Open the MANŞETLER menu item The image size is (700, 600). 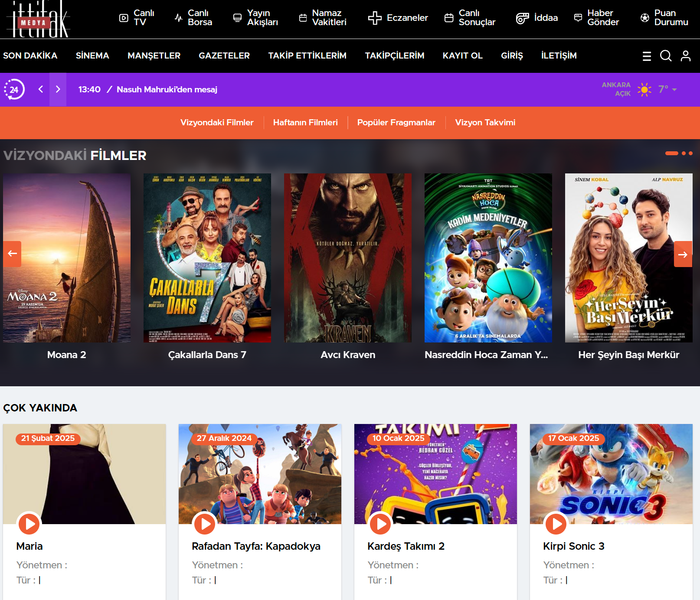[154, 55]
